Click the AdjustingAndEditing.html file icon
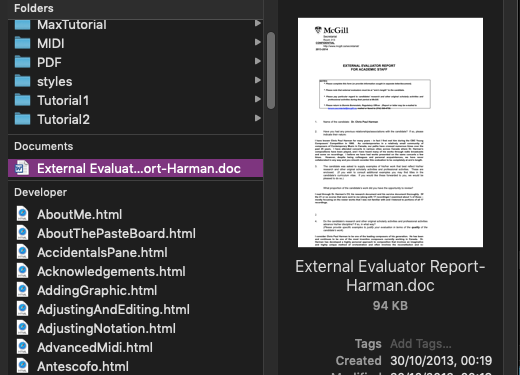Viewport: 520px width, 375px height. click(x=22, y=309)
